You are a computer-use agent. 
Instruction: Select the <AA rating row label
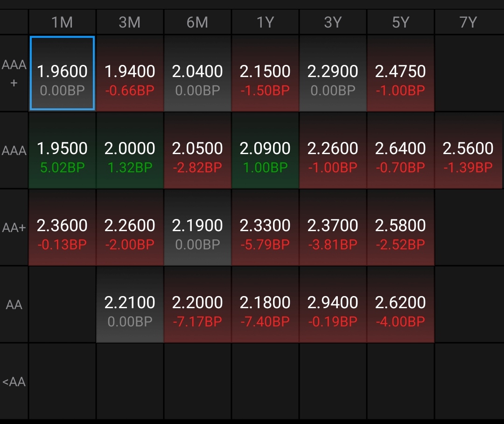tap(14, 382)
